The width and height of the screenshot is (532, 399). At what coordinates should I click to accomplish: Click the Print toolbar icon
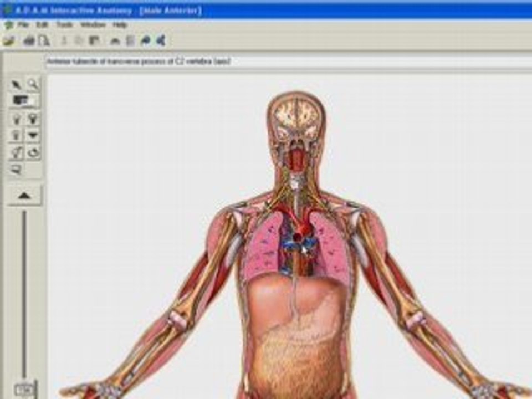click(29, 41)
